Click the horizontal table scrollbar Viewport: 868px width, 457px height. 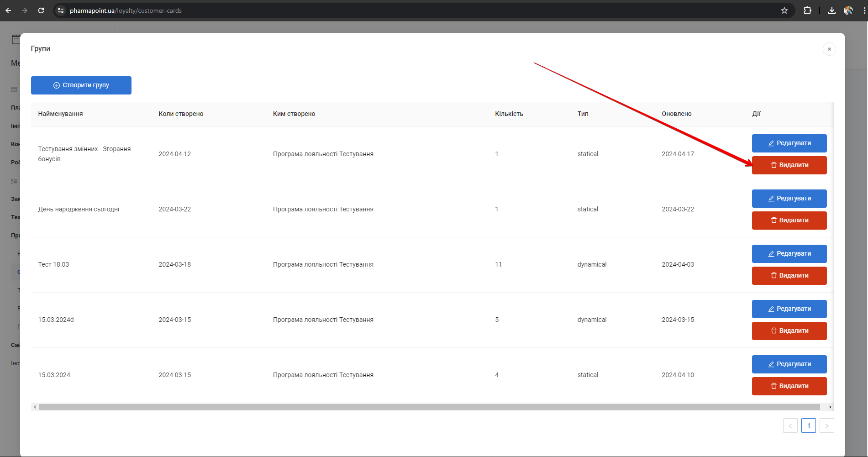click(429, 407)
